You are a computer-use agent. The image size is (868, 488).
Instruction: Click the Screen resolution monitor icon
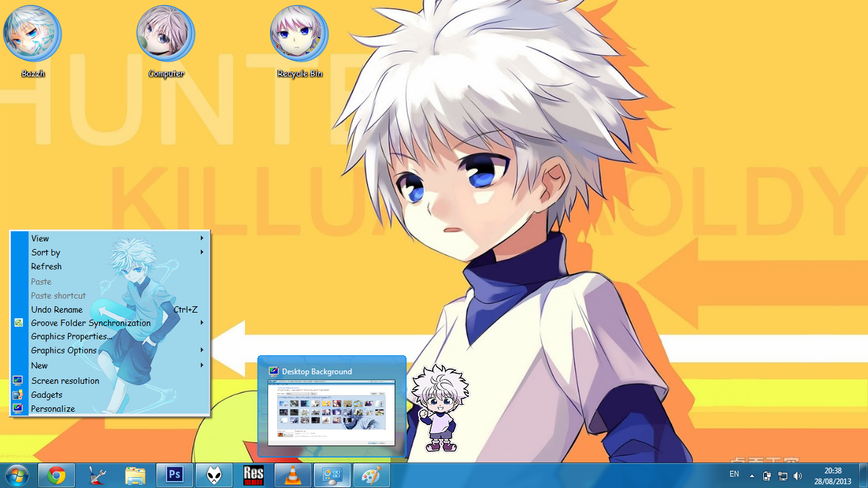pos(18,381)
